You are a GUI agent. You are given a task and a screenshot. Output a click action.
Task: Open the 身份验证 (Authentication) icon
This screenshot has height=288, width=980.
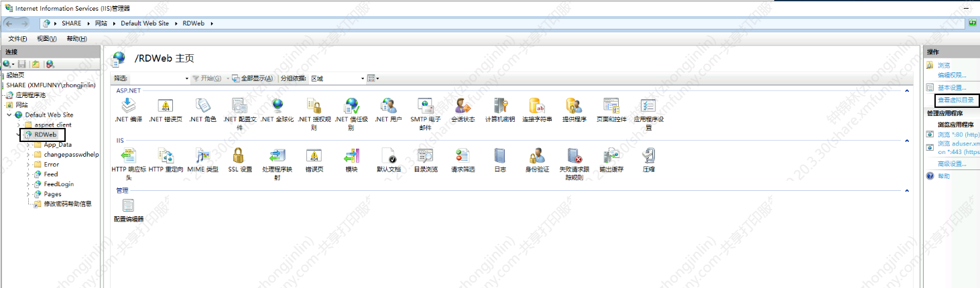(536, 156)
